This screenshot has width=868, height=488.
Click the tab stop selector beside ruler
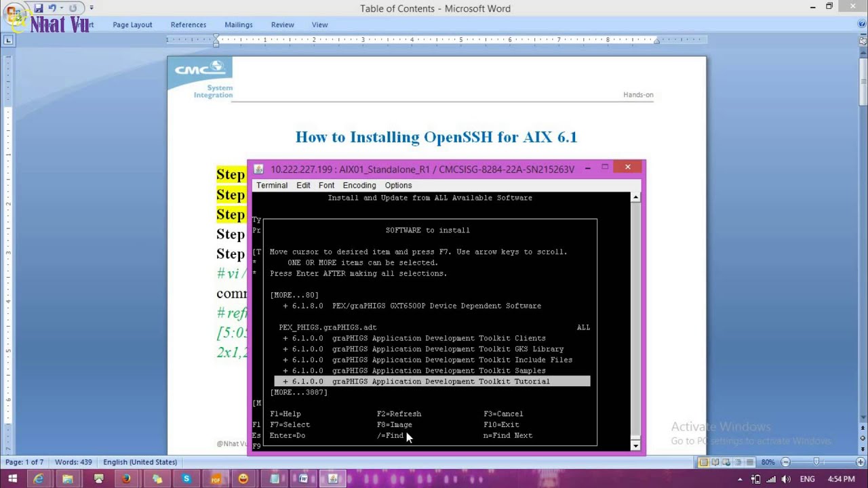click(x=8, y=40)
